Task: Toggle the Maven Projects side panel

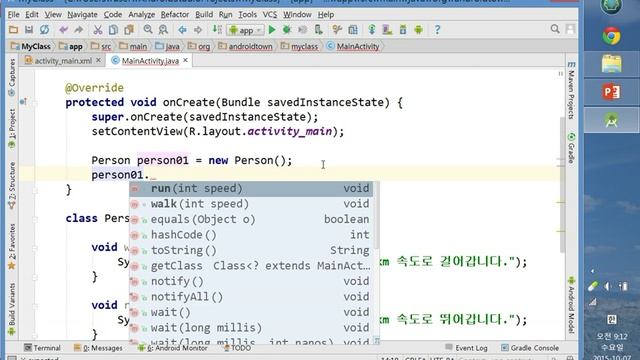Action: coord(572,90)
